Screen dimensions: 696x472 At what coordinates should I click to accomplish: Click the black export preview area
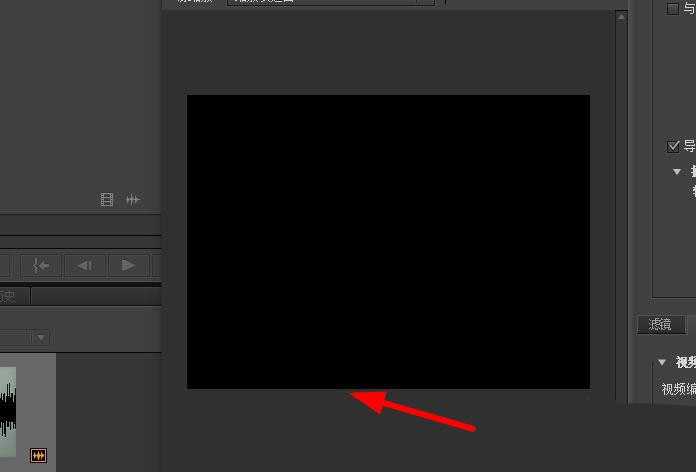388,242
